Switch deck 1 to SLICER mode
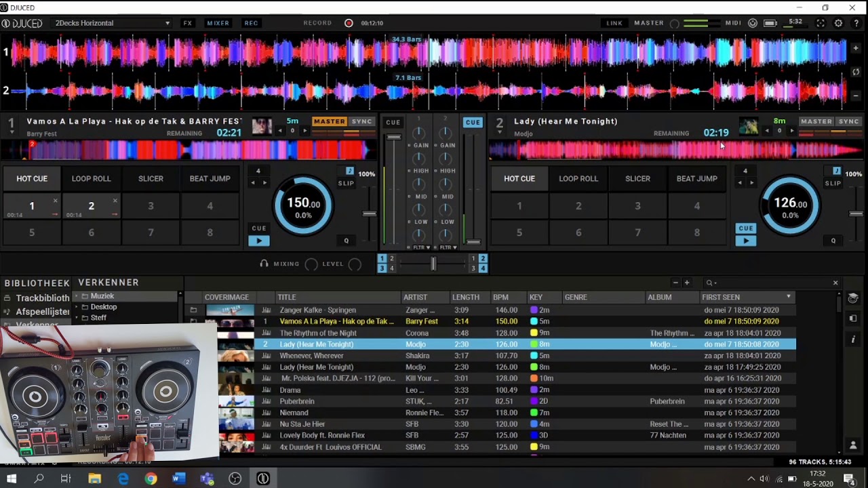868x488 pixels. click(151, 179)
